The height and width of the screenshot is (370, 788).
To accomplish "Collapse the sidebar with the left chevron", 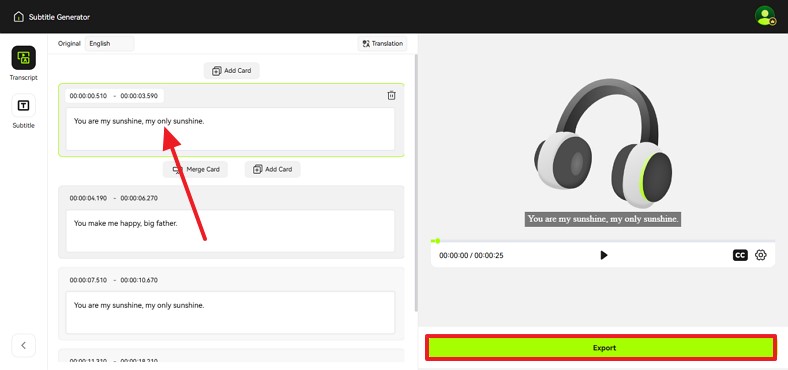I will pyautogui.click(x=24, y=345).
